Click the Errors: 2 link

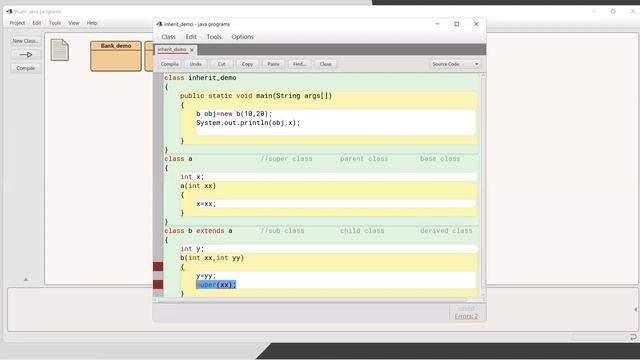point(466,316)
